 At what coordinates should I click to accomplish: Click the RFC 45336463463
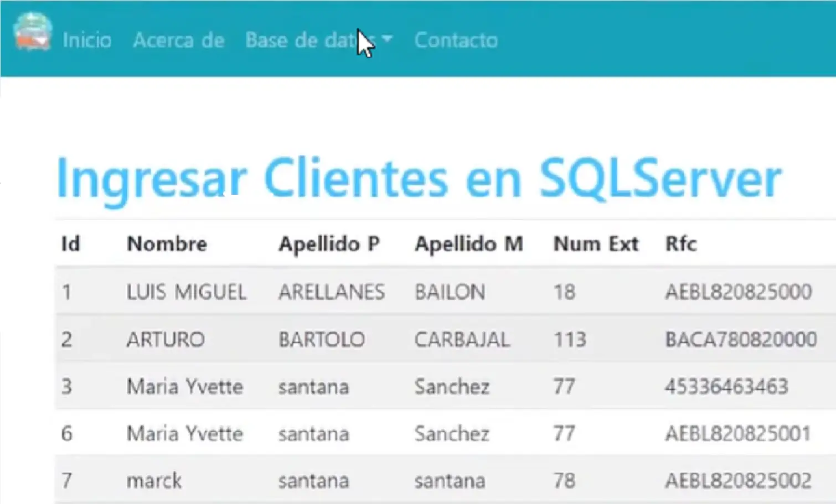726,386
